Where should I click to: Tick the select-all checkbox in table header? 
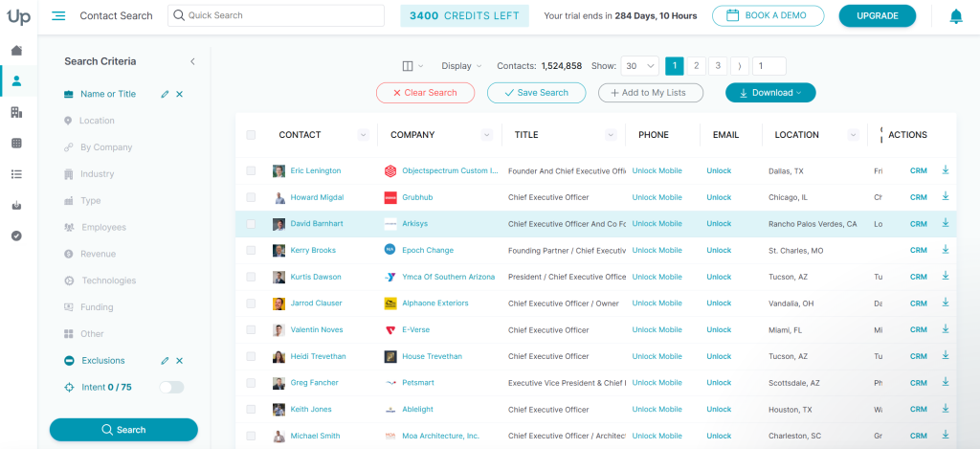(251, 135)
